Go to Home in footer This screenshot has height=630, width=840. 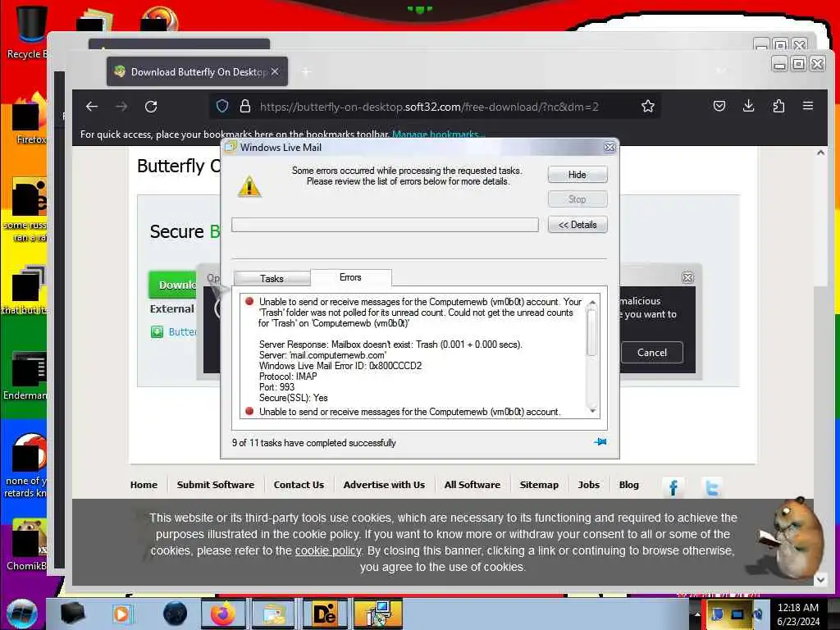[x=144, y=485]
